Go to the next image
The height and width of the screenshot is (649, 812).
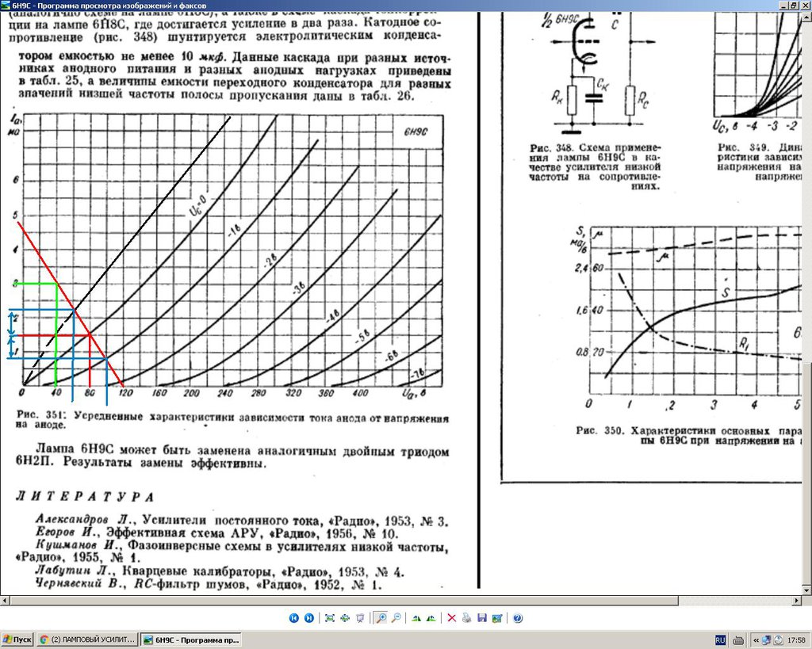pos(309,618)
